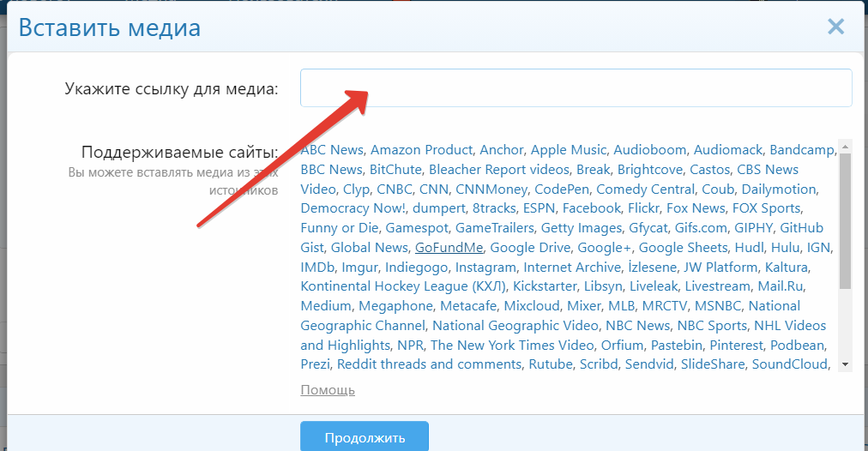
Task: Select the GoFundMe site link
Action: [x=449, y=248]
